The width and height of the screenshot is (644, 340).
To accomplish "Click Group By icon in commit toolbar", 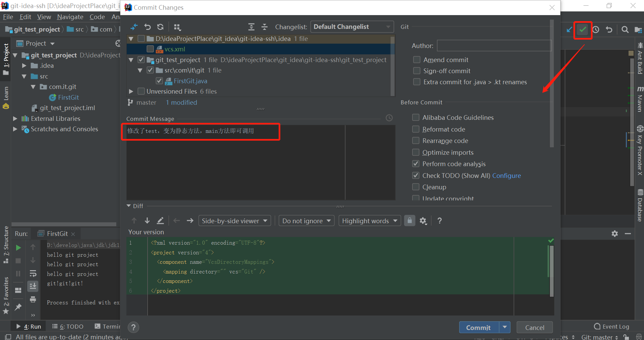I will (x=177, y=27).
